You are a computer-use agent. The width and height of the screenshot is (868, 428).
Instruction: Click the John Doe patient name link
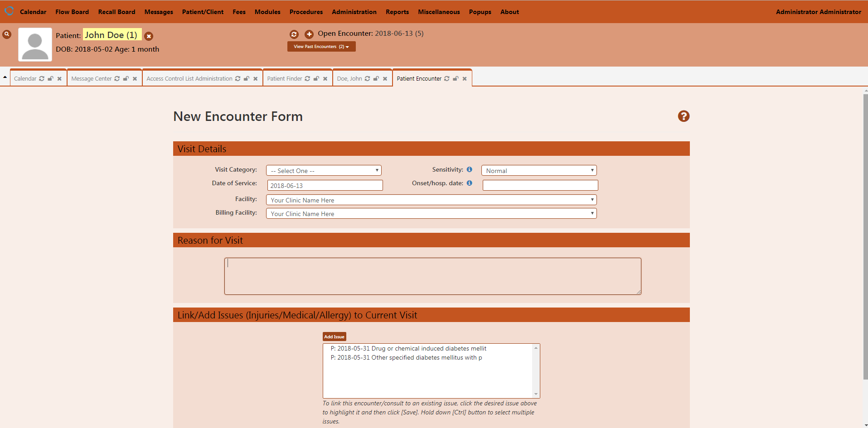[112, 34]
